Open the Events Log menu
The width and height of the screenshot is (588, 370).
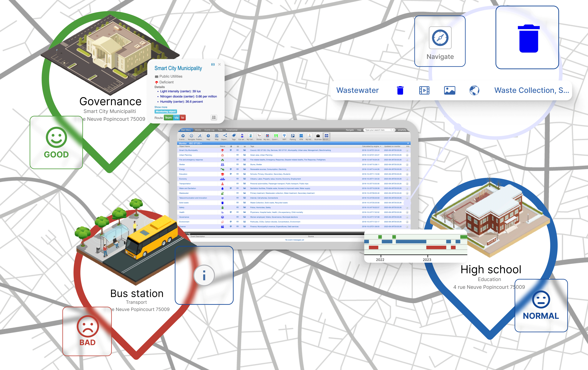pyautogui.click(x=209, y=130)
